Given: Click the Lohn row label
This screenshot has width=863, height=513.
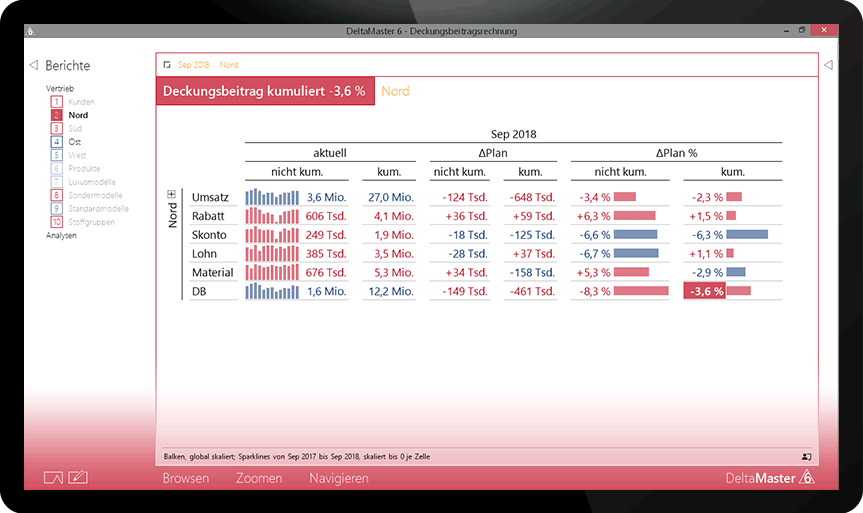Looking at the screenshot, I should click(x=204, y=254).
